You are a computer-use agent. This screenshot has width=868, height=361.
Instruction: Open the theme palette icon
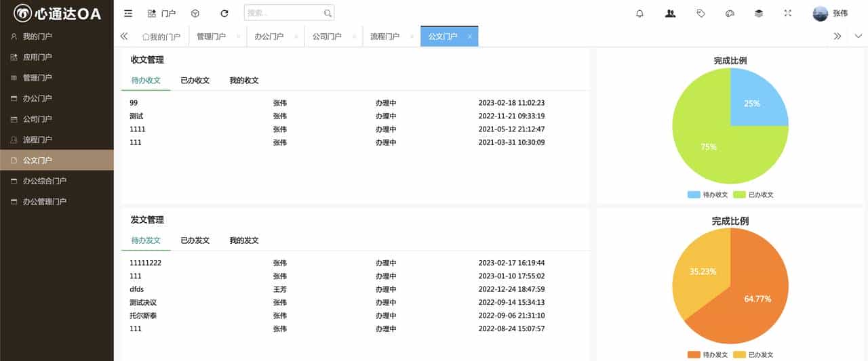coord(730,14)
